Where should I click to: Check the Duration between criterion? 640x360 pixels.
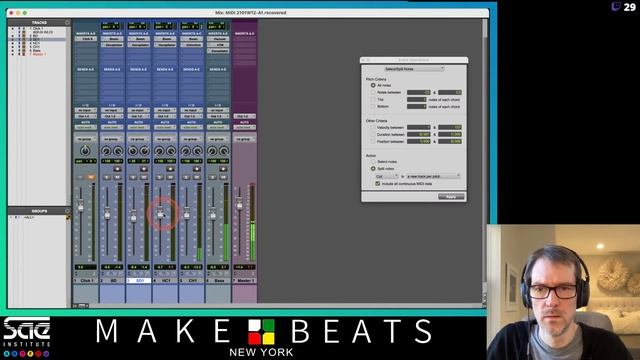[373, 134]
